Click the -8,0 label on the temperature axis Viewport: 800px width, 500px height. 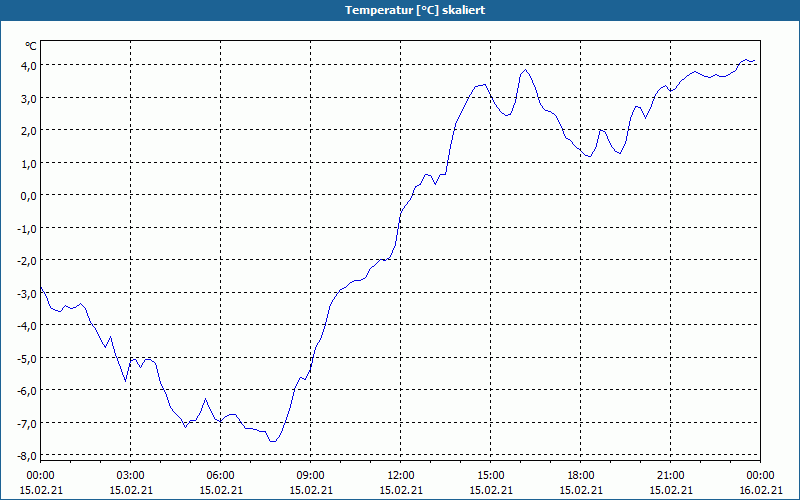coord(27,455)
